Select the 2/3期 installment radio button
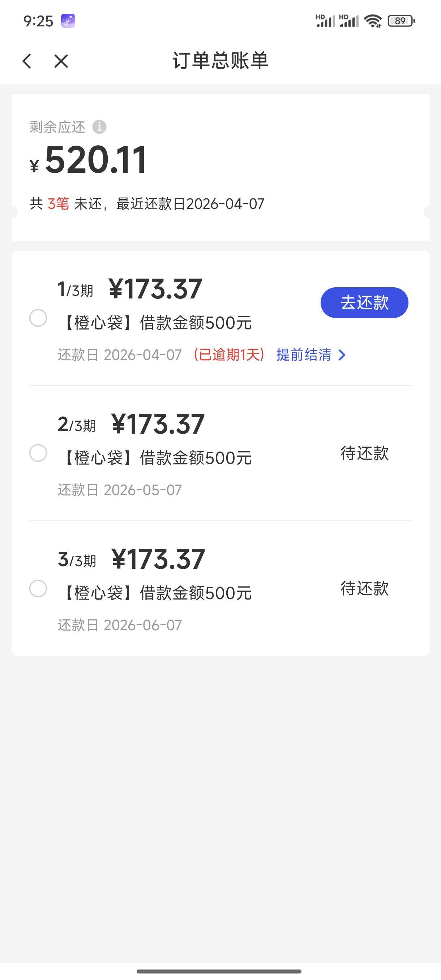 pyautogui.click(x=38, y=453)
